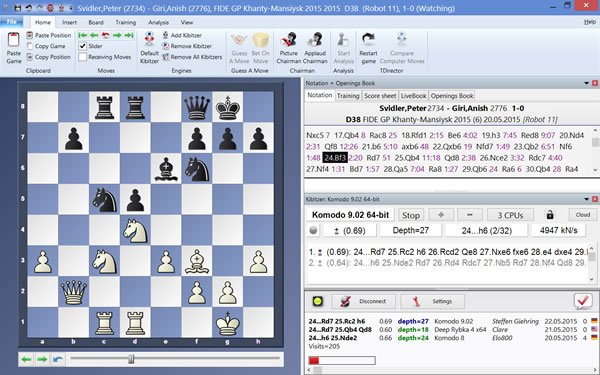Screen dimensions: 600x375
Task: Jump to start of game arrow
Action: 82,35
